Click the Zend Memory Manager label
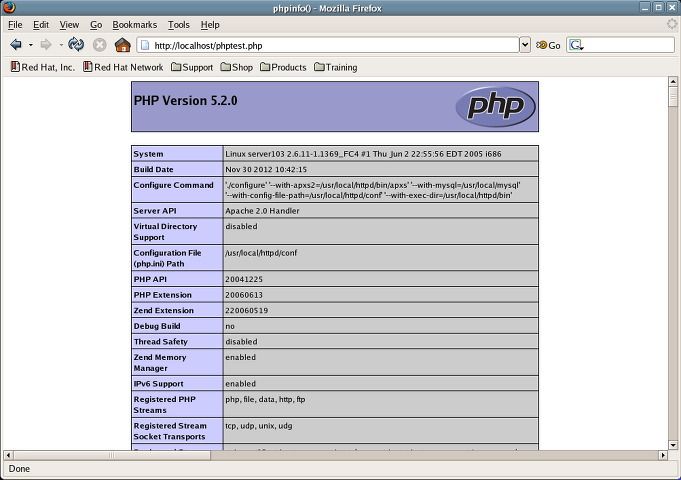Viewport: 681px width, 480px height. tap(159, 363)
